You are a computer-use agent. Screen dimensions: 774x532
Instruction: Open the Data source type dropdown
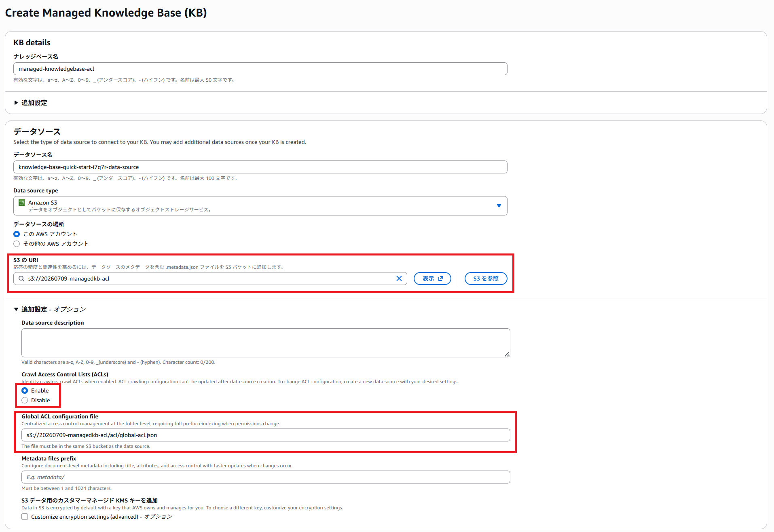[x=260, y=206]
